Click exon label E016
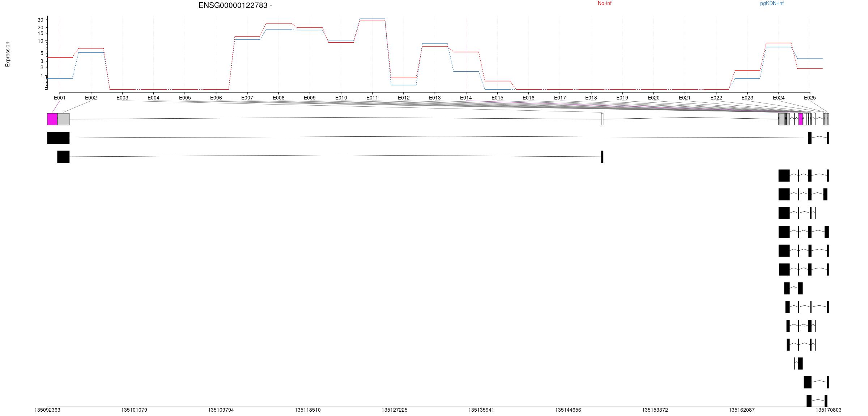The image size is (868, 416). [x=528, y=98]
